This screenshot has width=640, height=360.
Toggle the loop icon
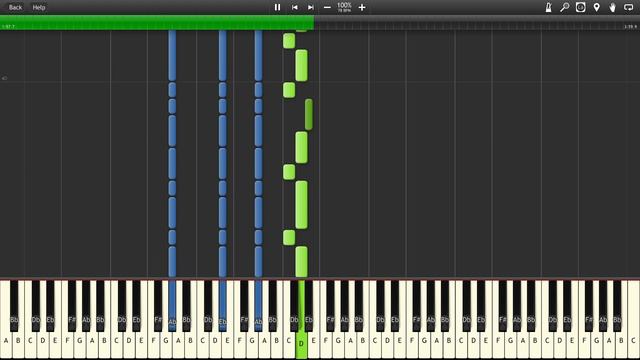(x=628, y=7)
